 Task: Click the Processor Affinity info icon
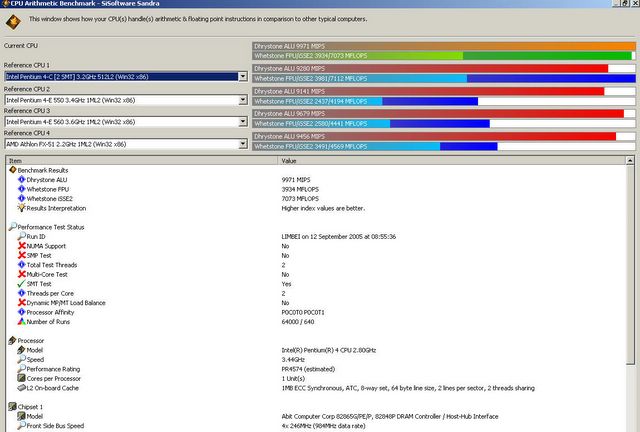22,312
